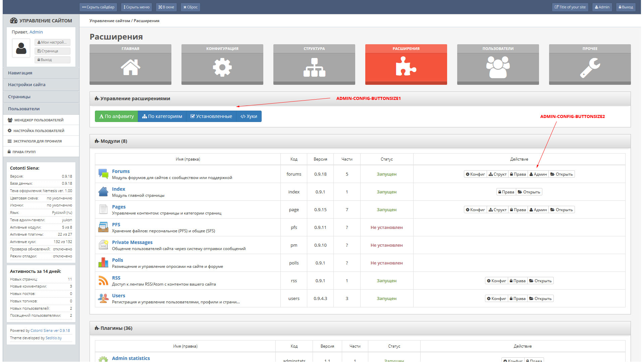This screenshot has height=362, width=644.
Task: Expand the Страницы sidebar section
Action: tap(19, 97)
